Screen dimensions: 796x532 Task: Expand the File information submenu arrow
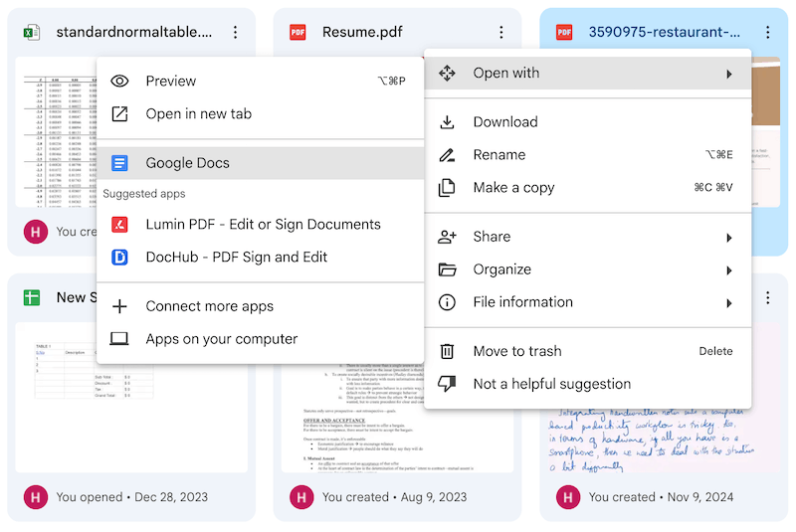[729, 303]
